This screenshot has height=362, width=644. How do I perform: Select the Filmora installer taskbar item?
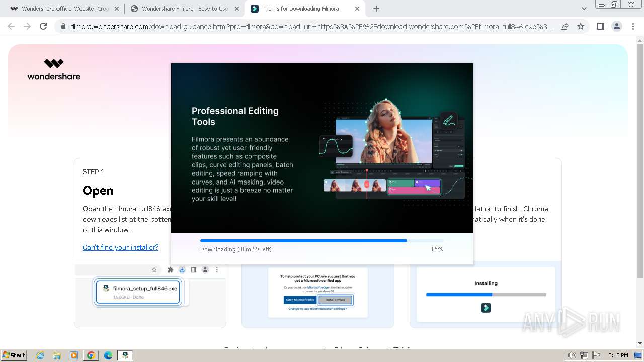pyautogui.click(x=125, y=355)
